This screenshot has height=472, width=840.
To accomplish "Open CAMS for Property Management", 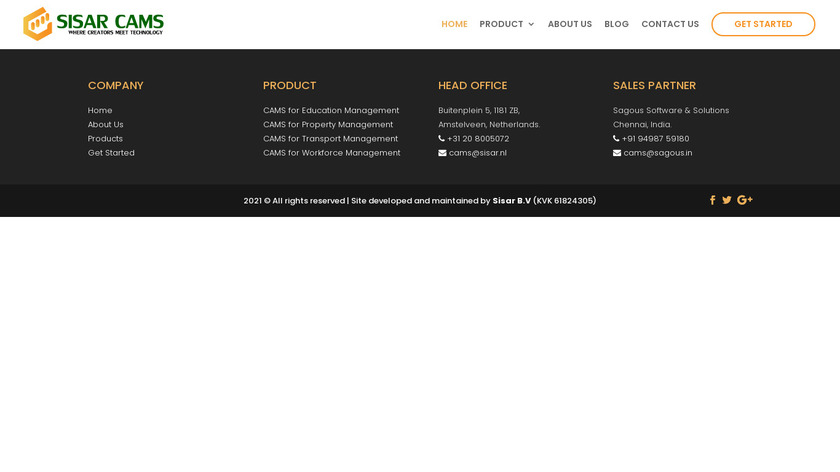I will tap(328, 124).
